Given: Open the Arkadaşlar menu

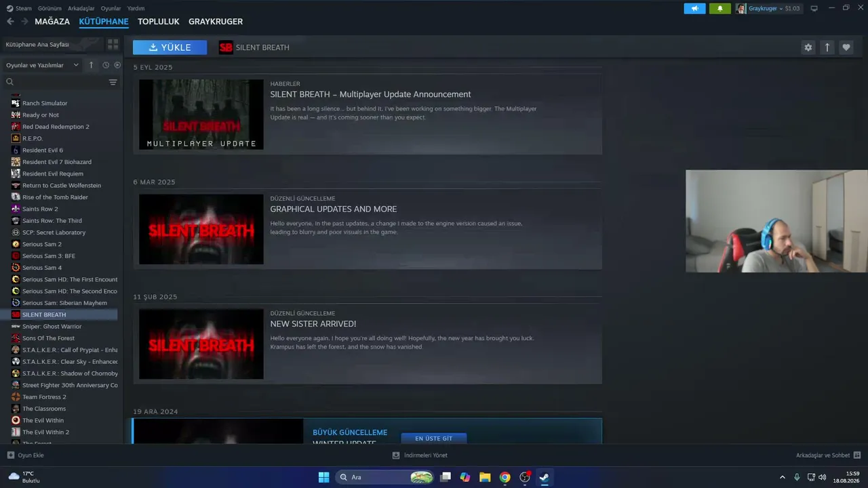Looking at the screenshot, I should [81, 8].
